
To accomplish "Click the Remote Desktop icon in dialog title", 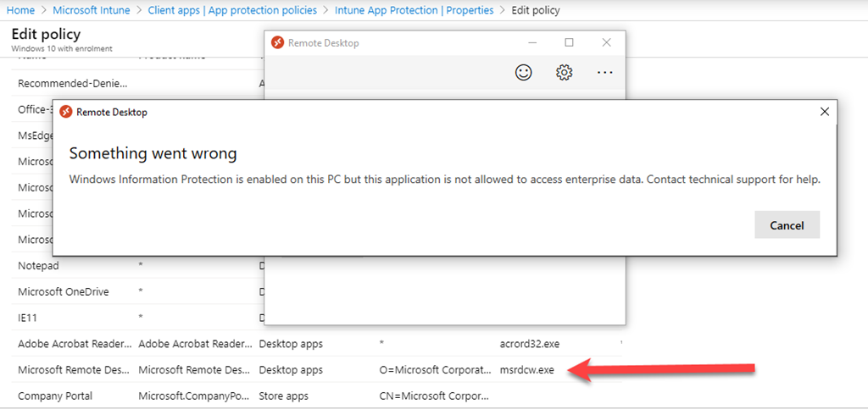I will tap(66, 111).
